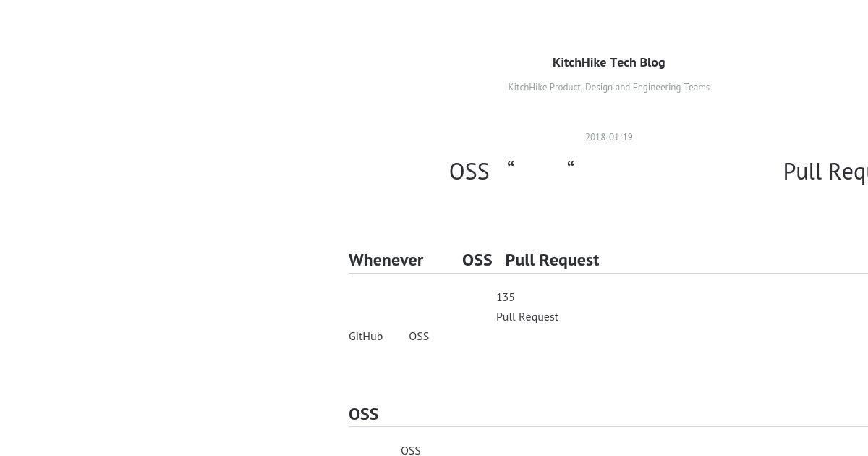The height and width of the screenshot is (456, 868).
Task: Click the number 135 in paragraph
Action: (506, 297)
